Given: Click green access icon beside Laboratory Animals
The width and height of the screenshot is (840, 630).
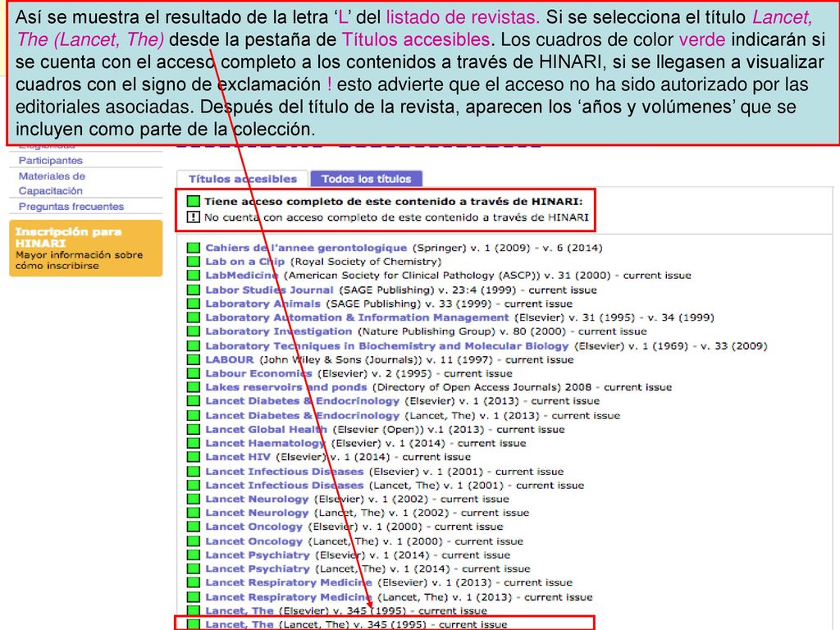Looking at the screenshot, I should 194,304.
